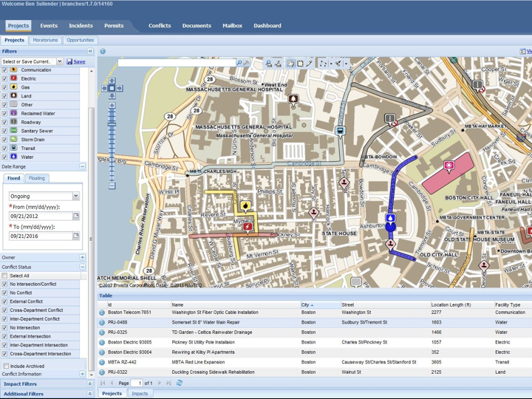Viewport: 532px width, 399px height.
Task: Click the map search input field
Action: [x=177, y=63]
